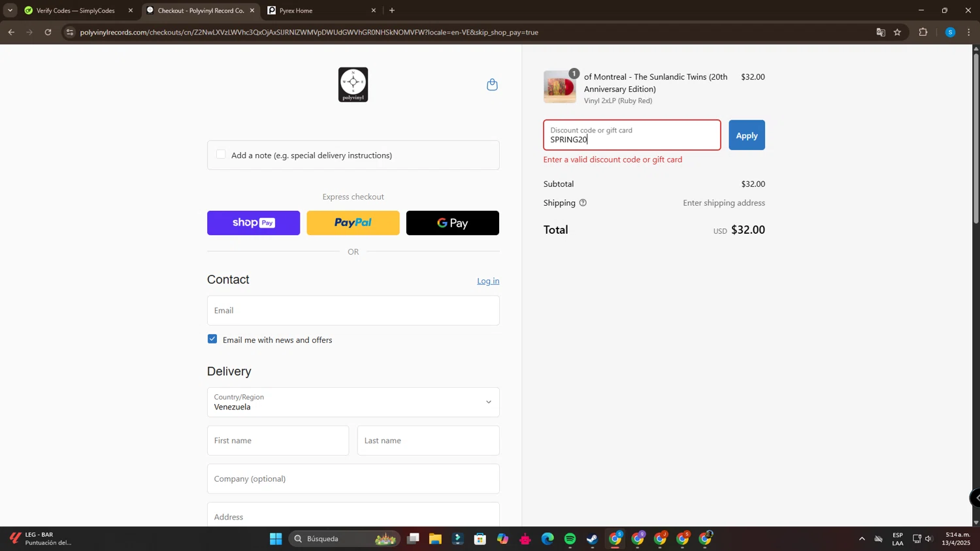Open the browser extensions puzzle icon
The height and width of the screenshot is (551, 980).
923,32
